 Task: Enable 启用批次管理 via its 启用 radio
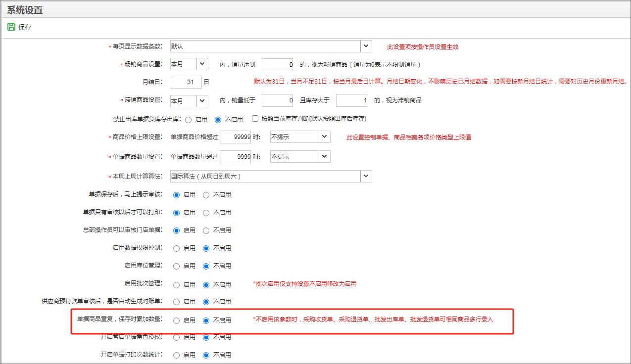176,285
